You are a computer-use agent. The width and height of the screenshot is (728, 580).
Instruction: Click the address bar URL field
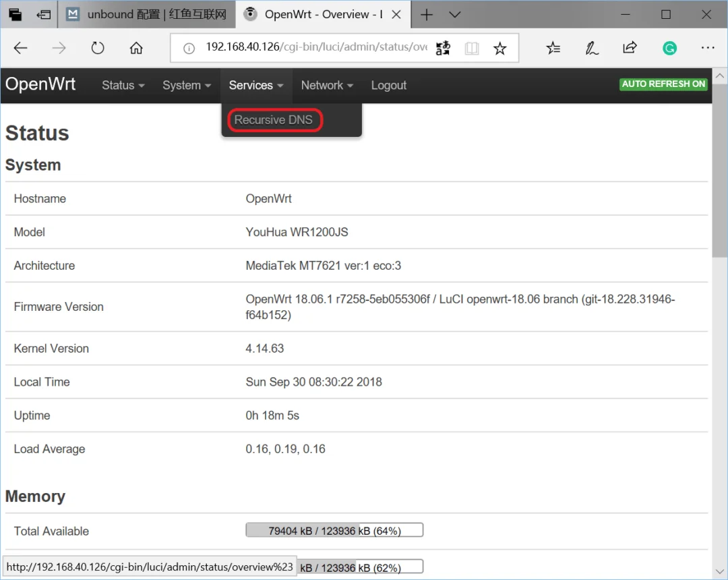[315, 48]
